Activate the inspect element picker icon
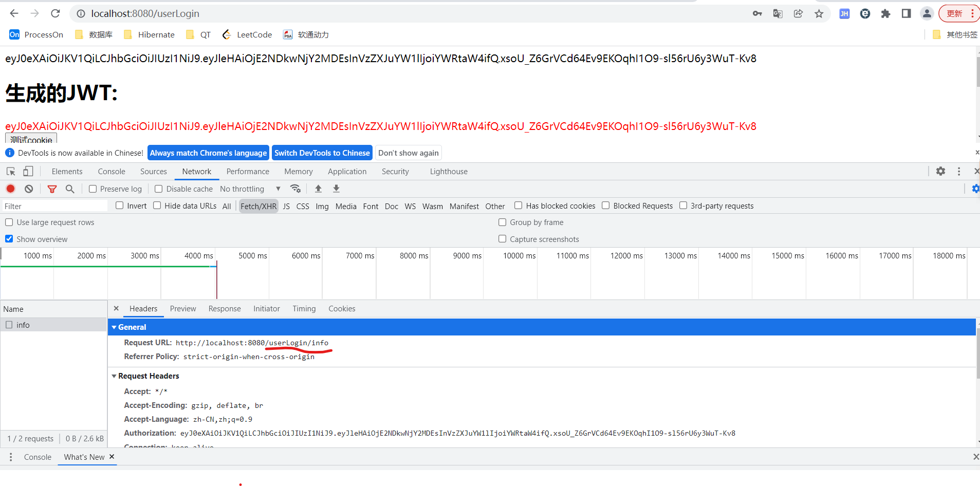Viewport: 980px width, 486px height. click(x=11, y=172)
